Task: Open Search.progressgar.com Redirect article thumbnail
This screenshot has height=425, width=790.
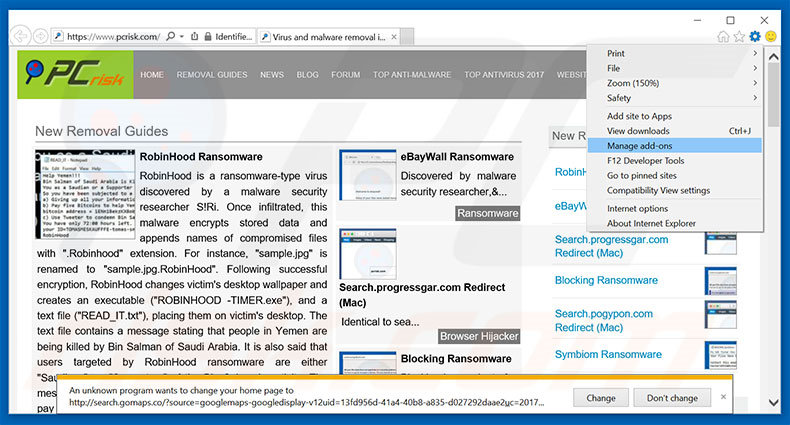Action: pyautogui.click(x=368, y=254)
